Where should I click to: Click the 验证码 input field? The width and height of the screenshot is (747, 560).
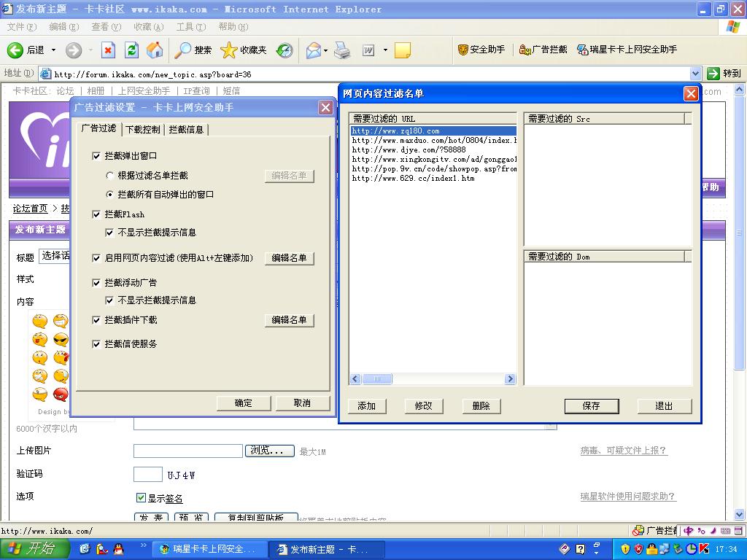pos(148,474)
